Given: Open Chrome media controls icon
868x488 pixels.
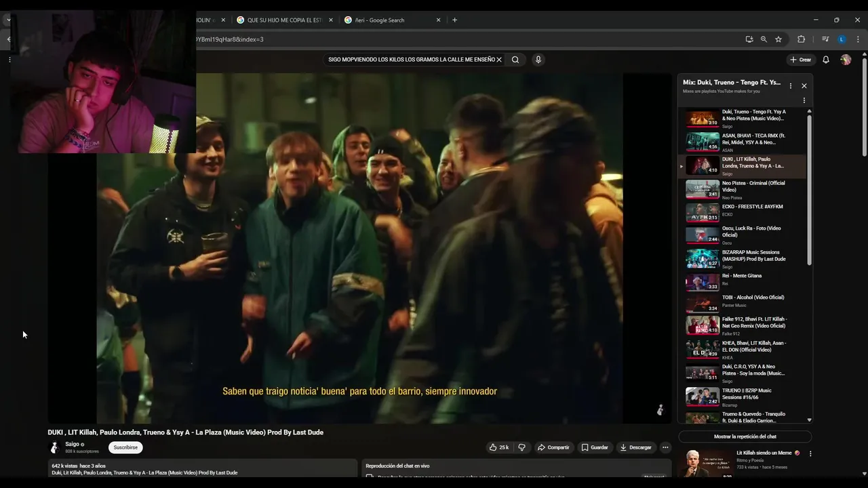Looking at the screenshot, I should click(825, 39).
